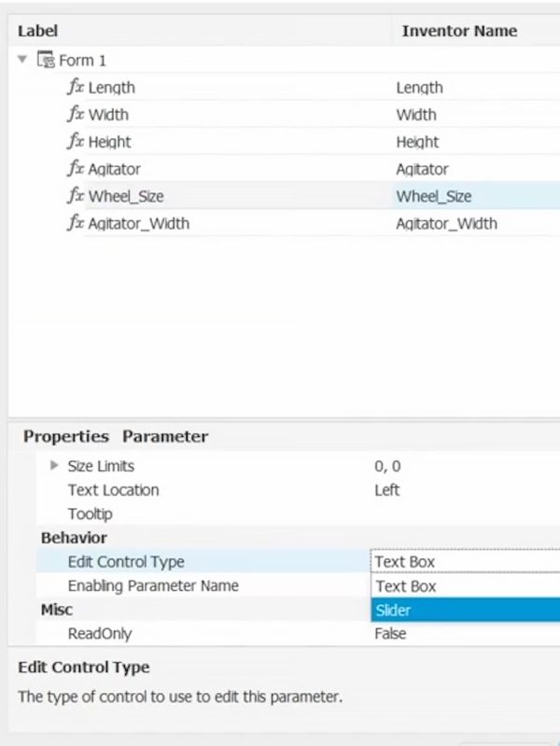Click the fx icon beside Length

[76, 88]
